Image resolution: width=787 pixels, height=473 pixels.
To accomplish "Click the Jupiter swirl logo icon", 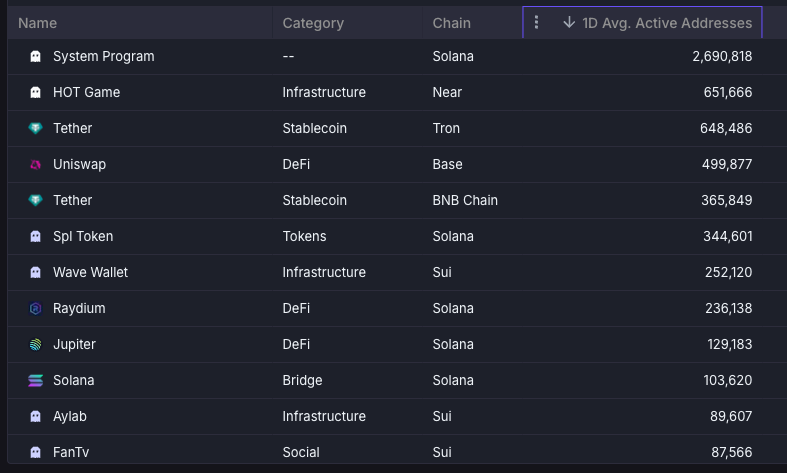I will point(36,345).
